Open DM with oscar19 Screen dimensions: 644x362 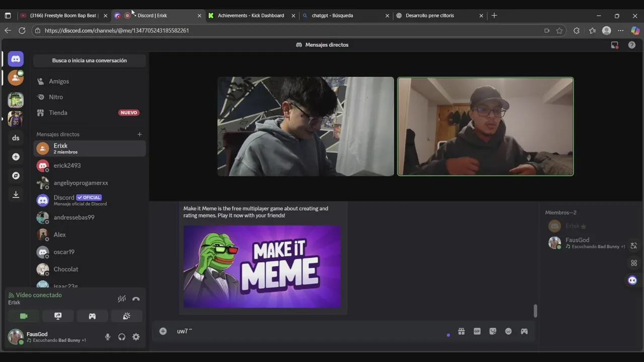point(90,252)
